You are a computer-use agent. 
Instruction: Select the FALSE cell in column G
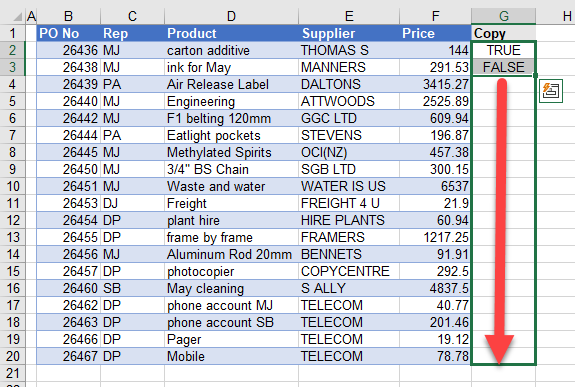(x=503, y=67)
